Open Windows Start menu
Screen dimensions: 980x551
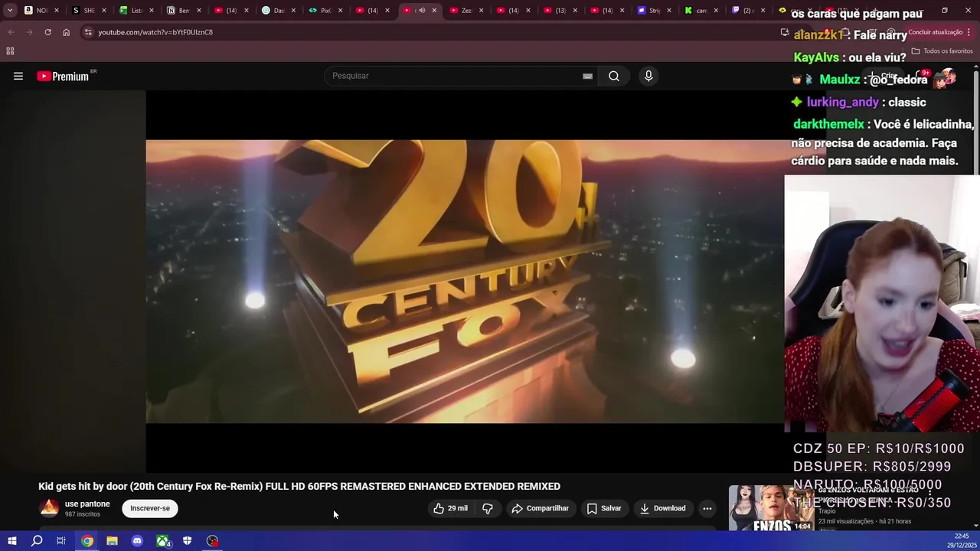coord(11,541)
